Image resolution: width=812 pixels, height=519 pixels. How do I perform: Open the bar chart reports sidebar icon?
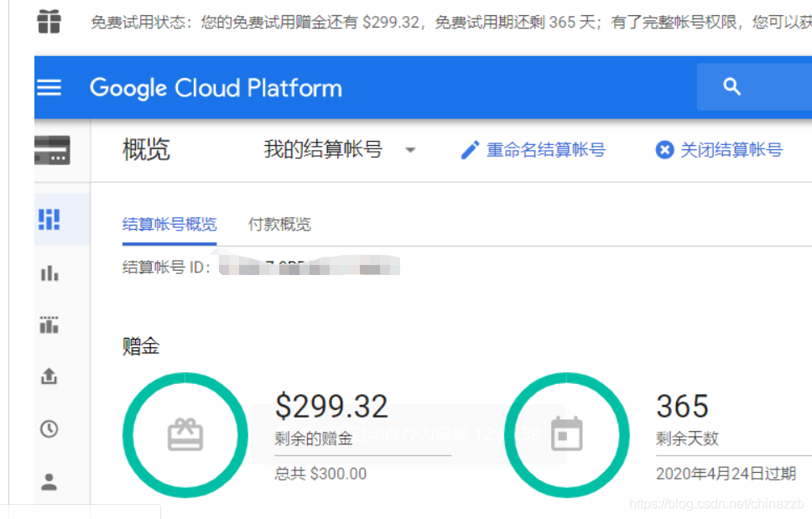click(49, 272)
